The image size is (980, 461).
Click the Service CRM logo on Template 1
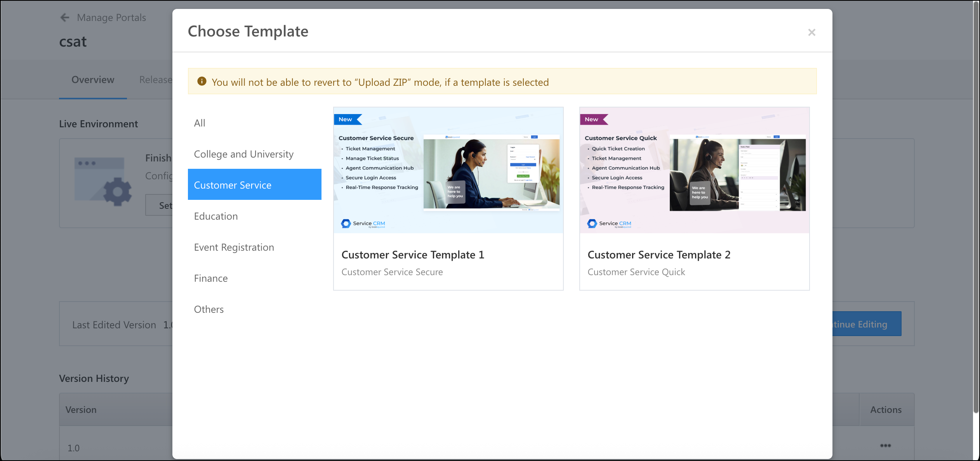(362, 224)
